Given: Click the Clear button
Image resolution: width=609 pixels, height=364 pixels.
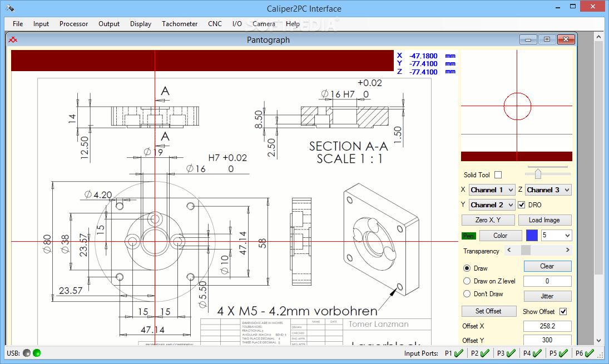Looking at the screenshot, I should coord(547,266).
